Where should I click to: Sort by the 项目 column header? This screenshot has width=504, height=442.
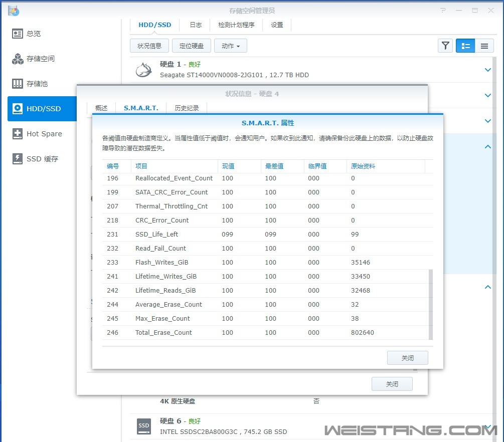pos(174,166)
